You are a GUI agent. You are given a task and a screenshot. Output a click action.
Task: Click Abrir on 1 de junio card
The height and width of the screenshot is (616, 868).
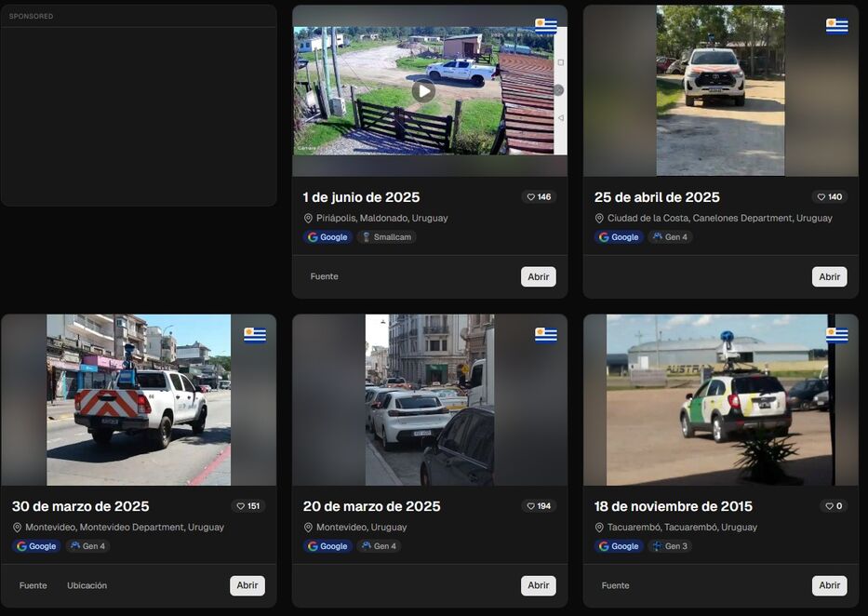click(539, 276)
